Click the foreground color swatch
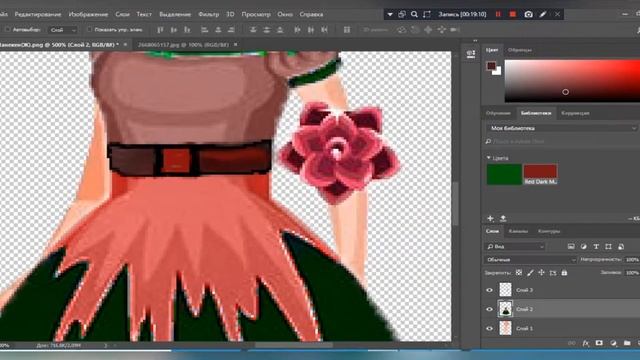The width and height of the screenshot is (640, 360). coord(491,66)
